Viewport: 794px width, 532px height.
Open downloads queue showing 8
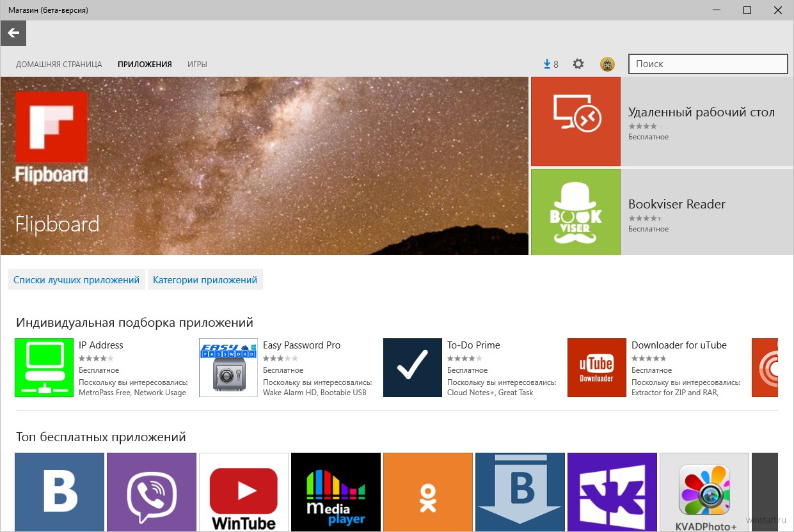[x=551, y=64]
